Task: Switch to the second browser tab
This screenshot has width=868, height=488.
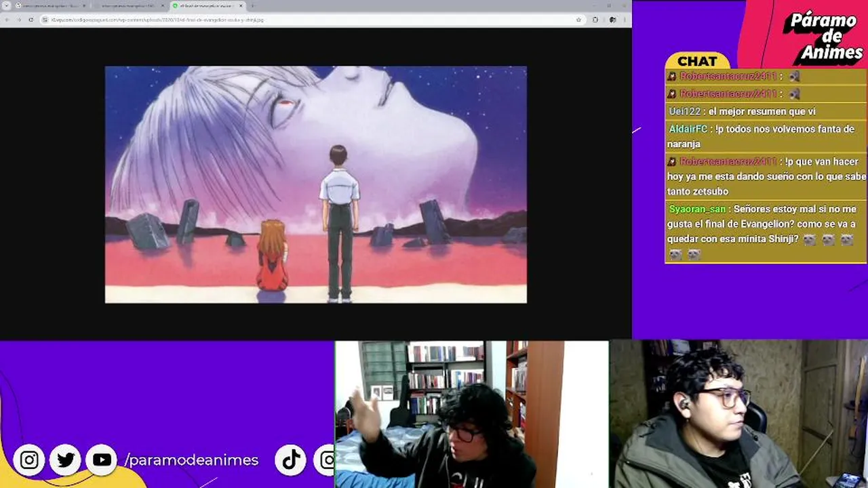Action: click(x=129, y=5)
